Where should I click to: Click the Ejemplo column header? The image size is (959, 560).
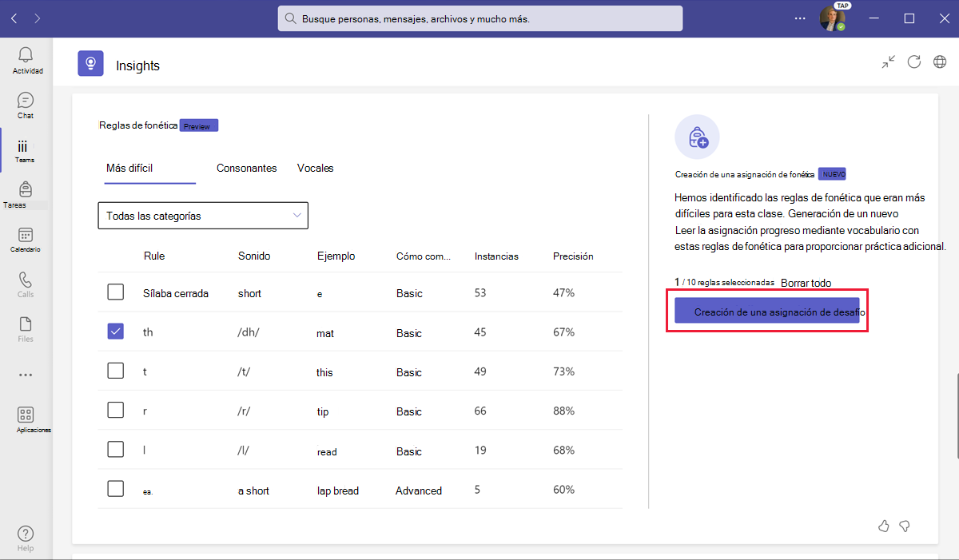(336, 256)
